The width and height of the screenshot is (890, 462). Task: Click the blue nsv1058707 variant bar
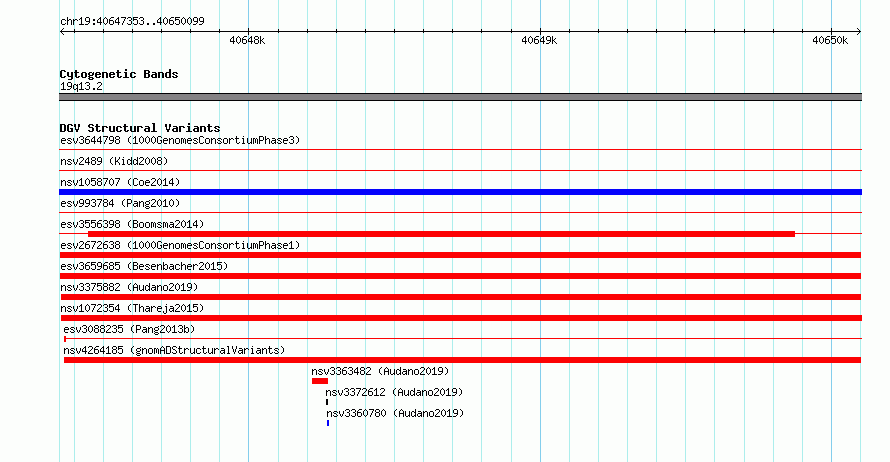(x=460, y=192)
